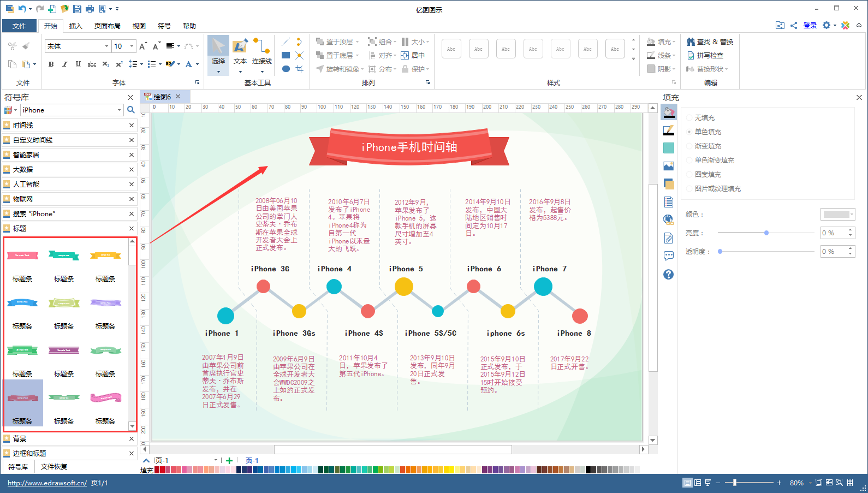This screenshot has height=493, width=868.
Task: Expand the 智能家居 symbol category
Action: click(69, 155)
